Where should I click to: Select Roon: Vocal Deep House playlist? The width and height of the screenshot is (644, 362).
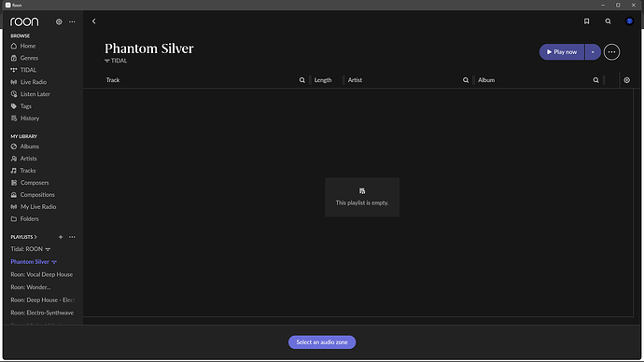tap(41, 274)
